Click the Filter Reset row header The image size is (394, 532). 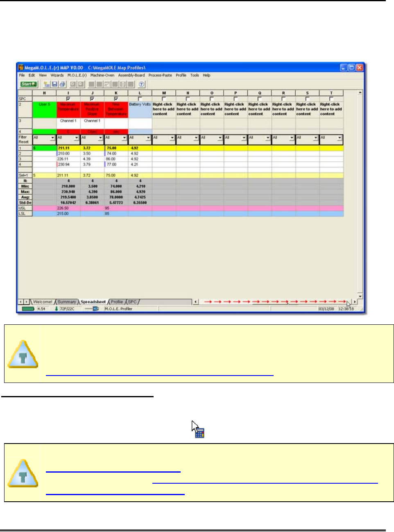[25, 140]
